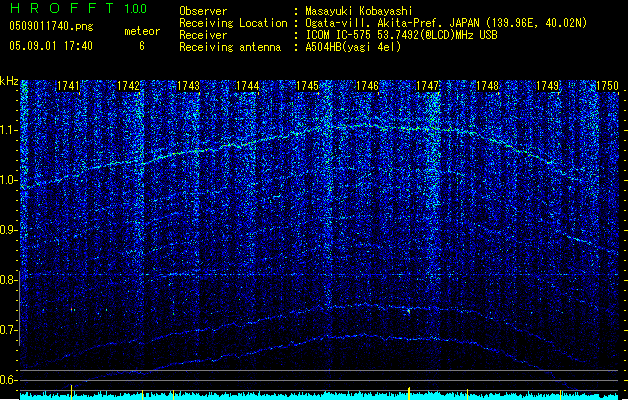The image size is (629, 400).
Task: Select the 0.7 frequency axis label
Action: [x=10, y=330]
